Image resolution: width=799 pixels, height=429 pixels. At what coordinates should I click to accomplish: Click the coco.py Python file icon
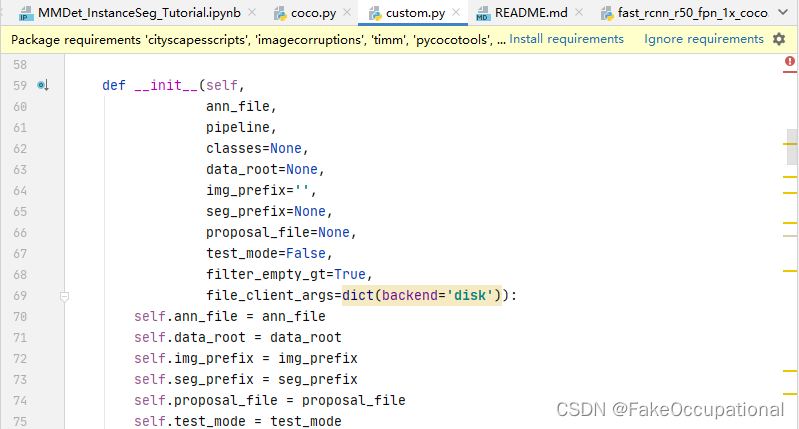point(280,14)
